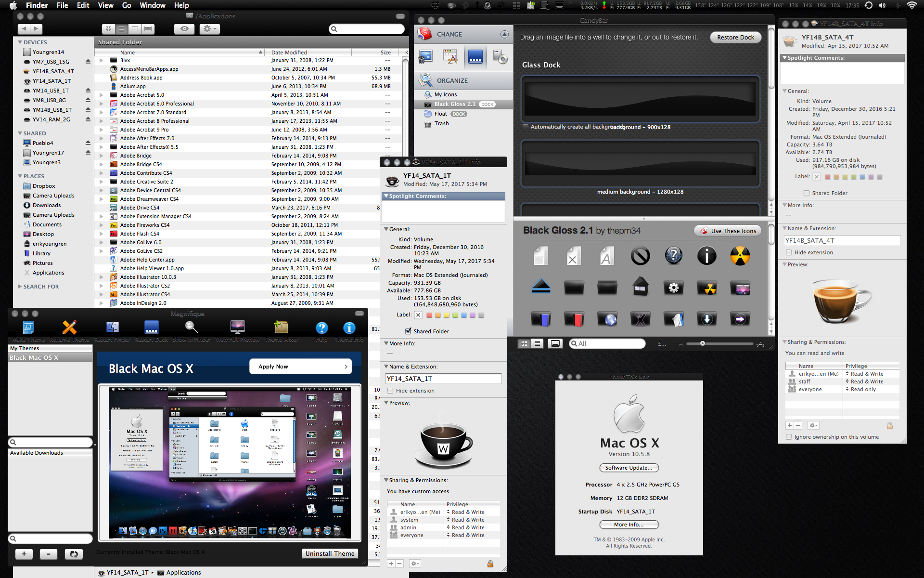This screenshot has height=578, width=924.
Task: Click More Info button in About This Mac
Action: (x=629, y=525)
